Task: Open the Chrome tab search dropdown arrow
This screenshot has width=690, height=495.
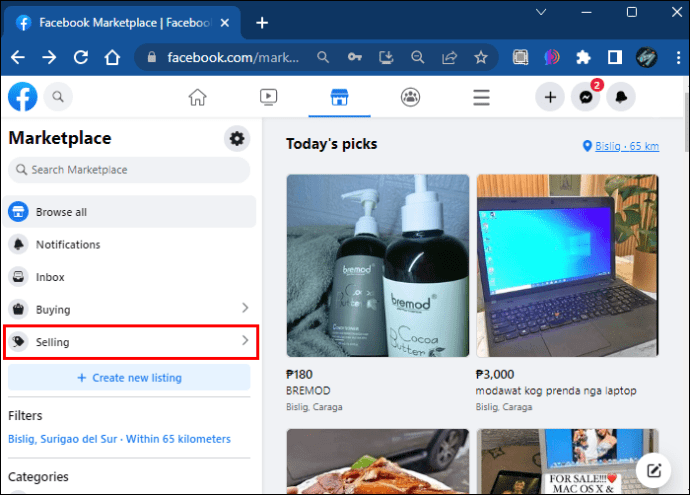Action: click(541, 12)
